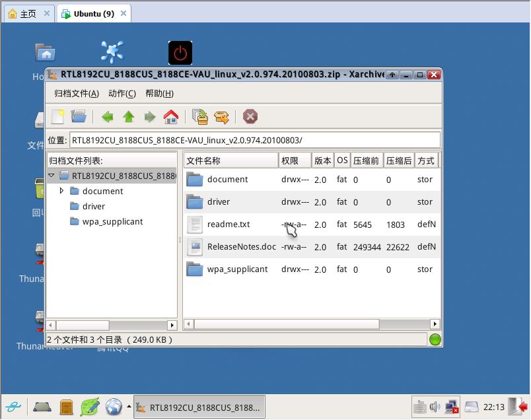Click the 5645 size value for readme.txt
This screenshot has height=420, width=531.
click(x=363, y=225)
